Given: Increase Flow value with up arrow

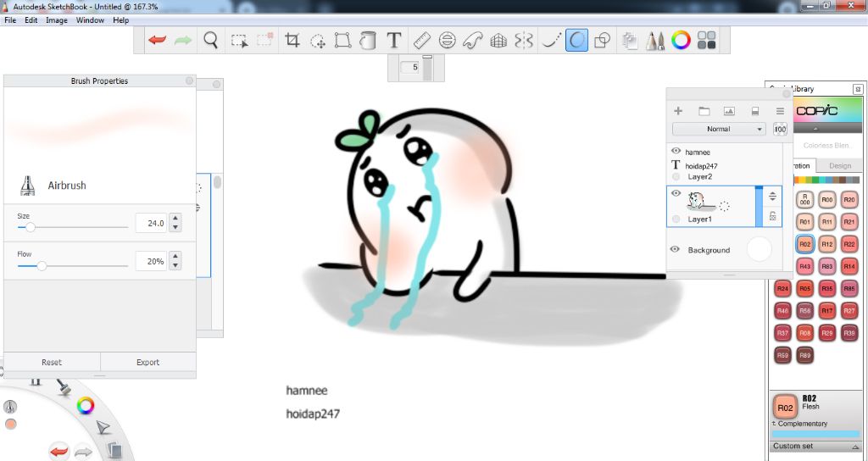Looking at the screenshot, I should 175,256.
